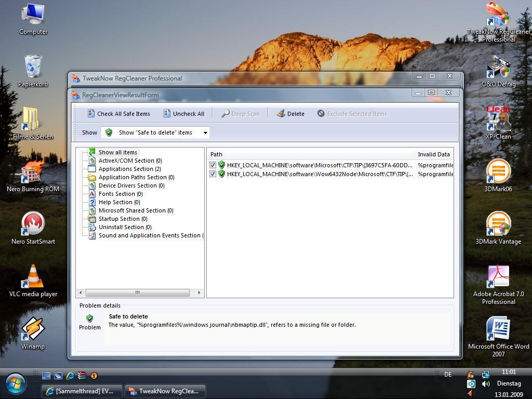
Task: Click the Check All Safe Items button
Action: point(118,114)
